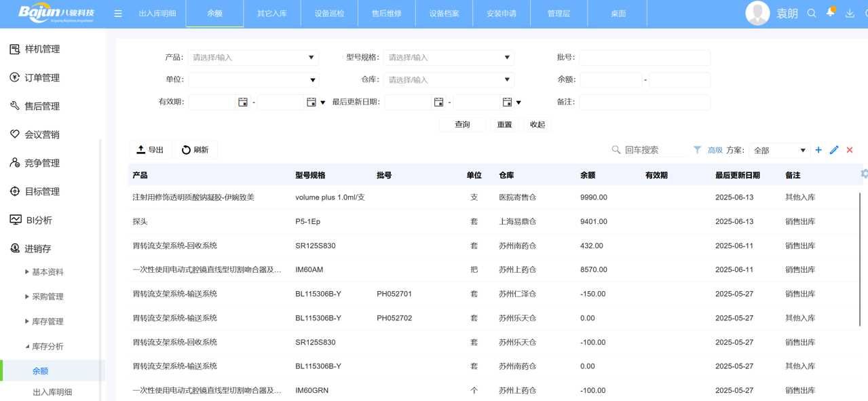Open the 产品 dropdown
This screenshot has width=868, height=401.
[252, 58]
